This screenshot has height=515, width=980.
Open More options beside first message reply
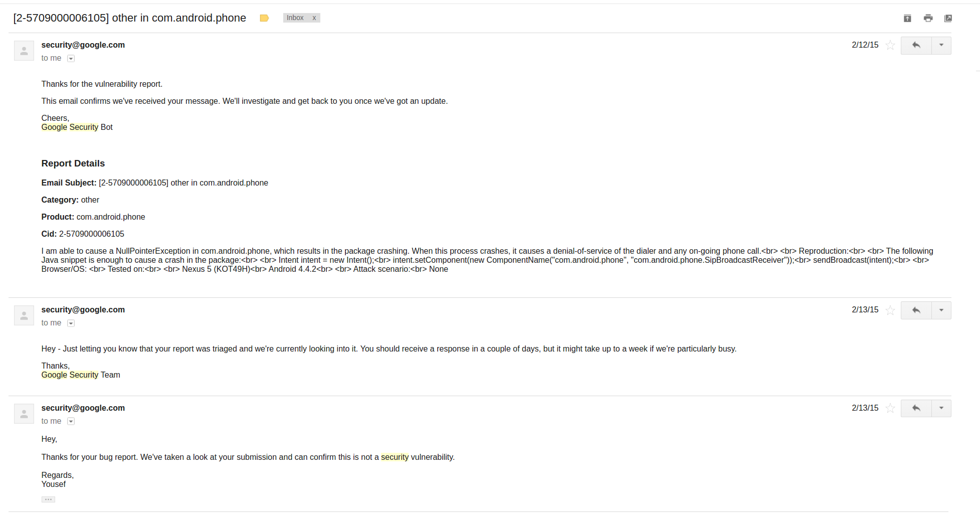tap(941, 45)
